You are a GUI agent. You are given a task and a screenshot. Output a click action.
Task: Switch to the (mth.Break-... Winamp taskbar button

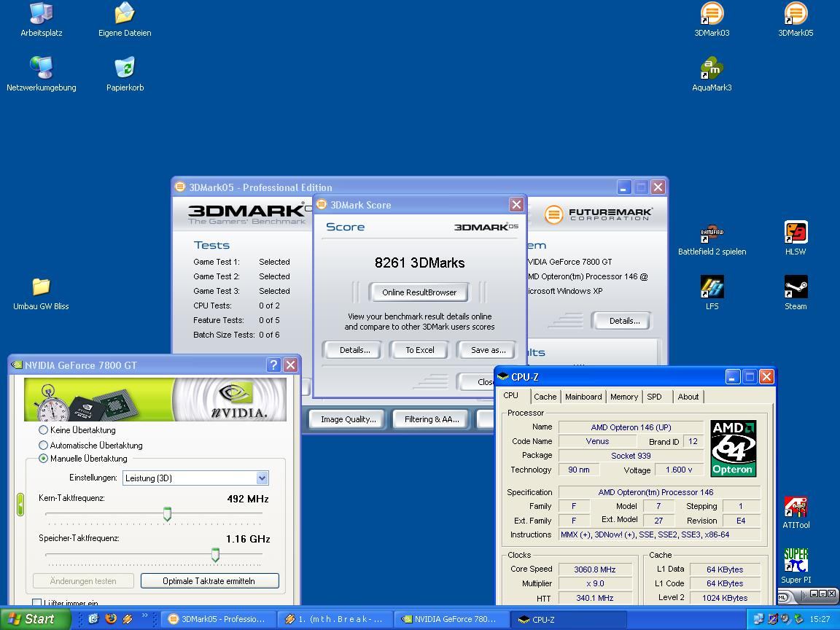[x=335, y=619]
